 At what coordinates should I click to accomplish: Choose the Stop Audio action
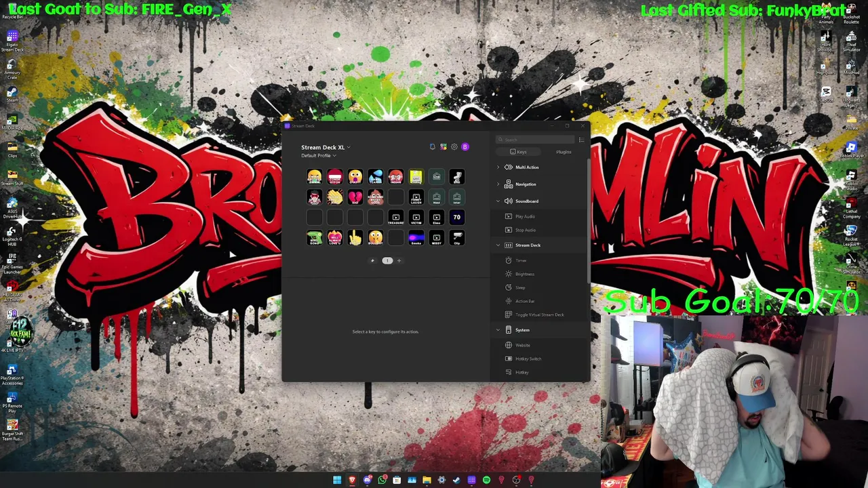click(x=525, y=230)
